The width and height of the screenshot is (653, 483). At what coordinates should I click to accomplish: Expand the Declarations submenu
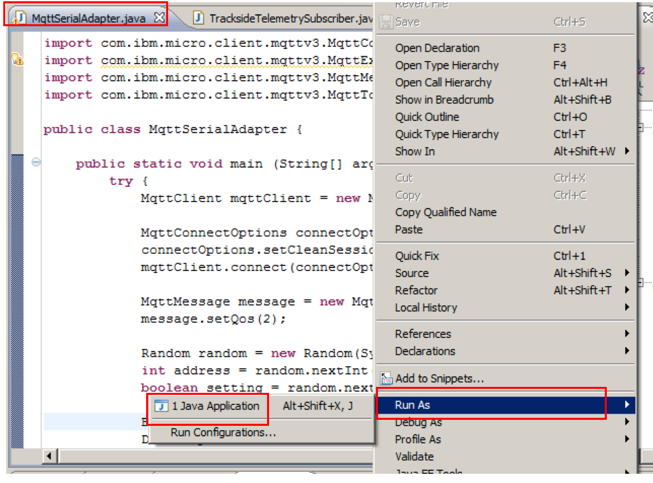click(x=505, y=351)
